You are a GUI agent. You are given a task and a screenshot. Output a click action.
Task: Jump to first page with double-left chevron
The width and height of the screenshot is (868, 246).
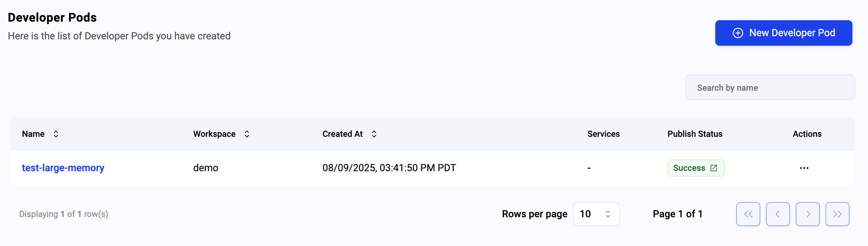coord(748,214)
